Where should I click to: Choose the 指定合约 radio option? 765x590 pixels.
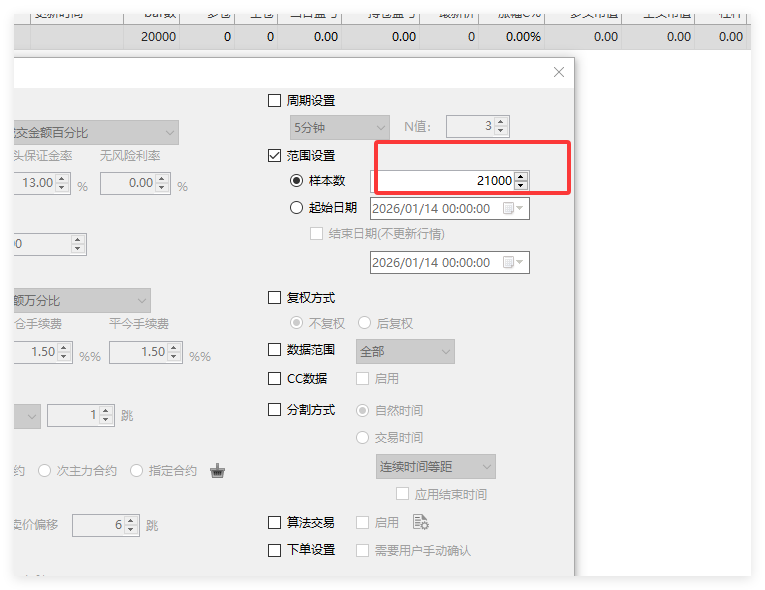point(137,471)
